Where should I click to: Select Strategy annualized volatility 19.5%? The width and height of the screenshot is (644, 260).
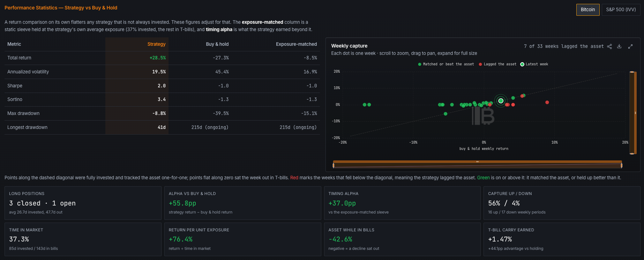coord(159,72)
